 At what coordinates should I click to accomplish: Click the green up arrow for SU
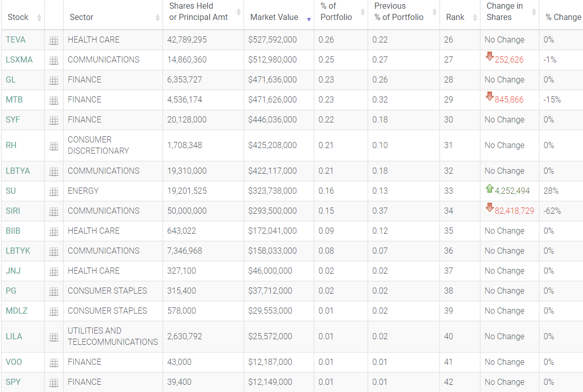click(490, 189)
